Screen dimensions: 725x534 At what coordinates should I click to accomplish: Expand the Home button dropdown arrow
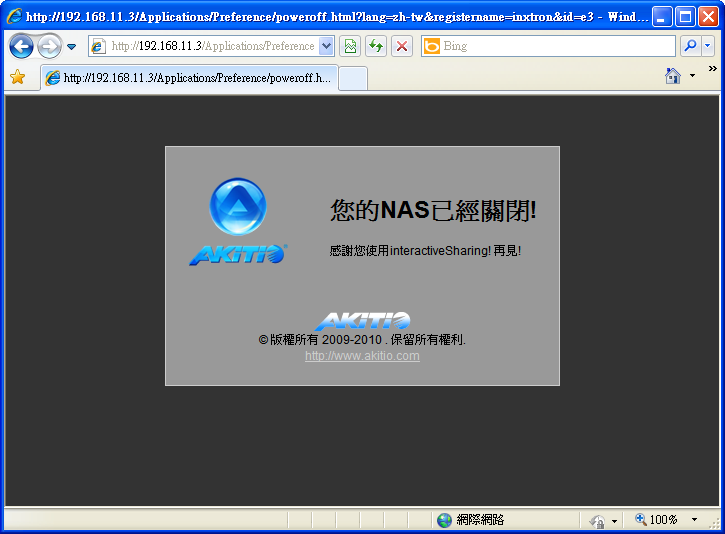tap(692, 76)
